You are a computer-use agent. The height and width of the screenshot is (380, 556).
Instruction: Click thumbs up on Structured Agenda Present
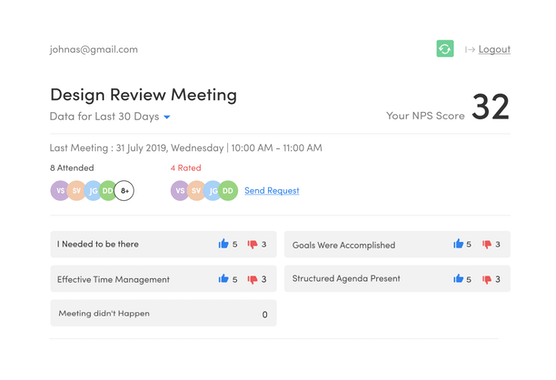[458, 279]
